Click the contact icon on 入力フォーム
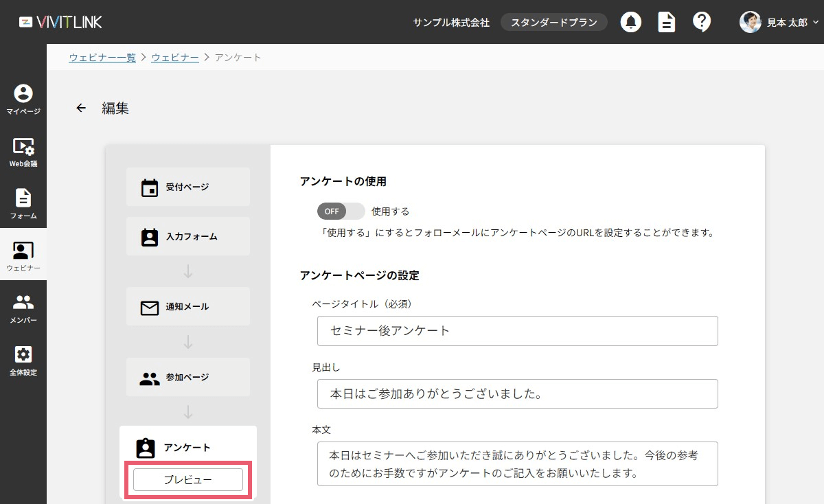The height and width of the screenshot is (504, 824). pyautogui.click(x=150, y=237)
